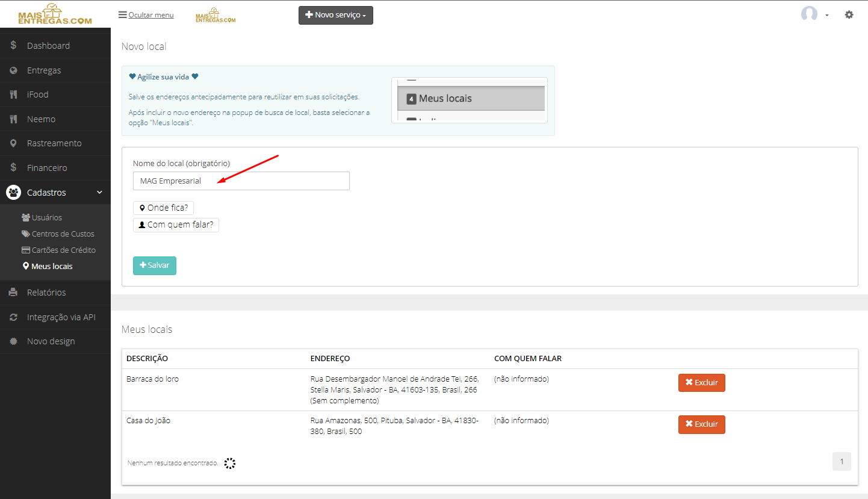
Task: Focus the Nome do local input field
Action: 241,181
